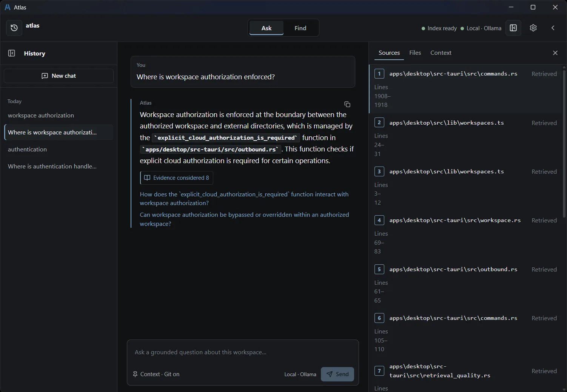The width and height of the screenshot is (567, 392).
Task: Click the pin icon beside Context · Git on
Action: 135,374
